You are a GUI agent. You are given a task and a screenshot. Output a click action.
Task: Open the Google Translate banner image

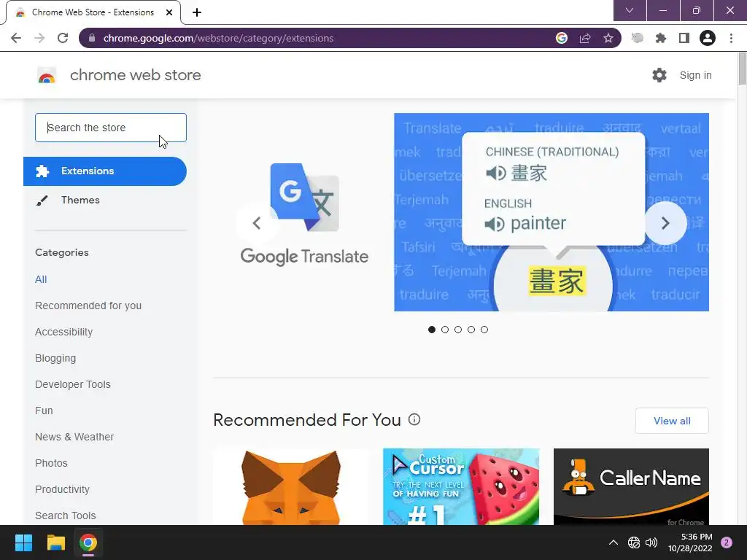[x=551, y=212]
